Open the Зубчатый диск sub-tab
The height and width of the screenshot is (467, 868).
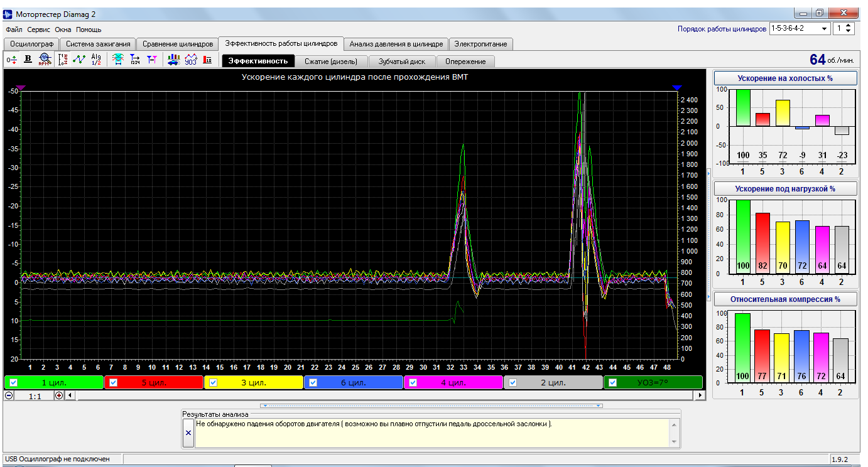point(402,61)
